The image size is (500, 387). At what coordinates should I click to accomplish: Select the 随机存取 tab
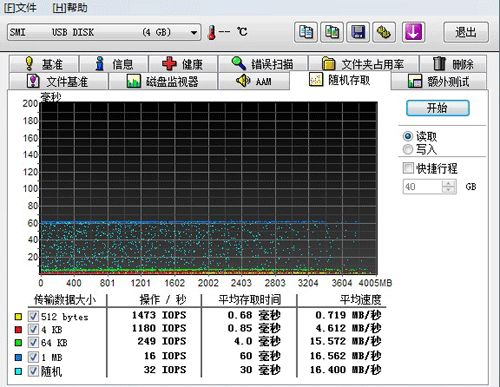click(x=340, y=80)
